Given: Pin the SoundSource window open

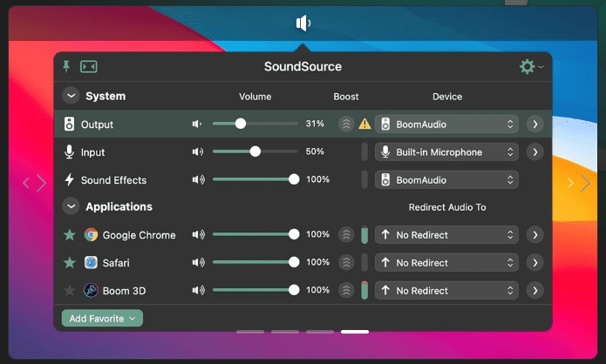Looking at the screenshot, I should coord(66,66).
